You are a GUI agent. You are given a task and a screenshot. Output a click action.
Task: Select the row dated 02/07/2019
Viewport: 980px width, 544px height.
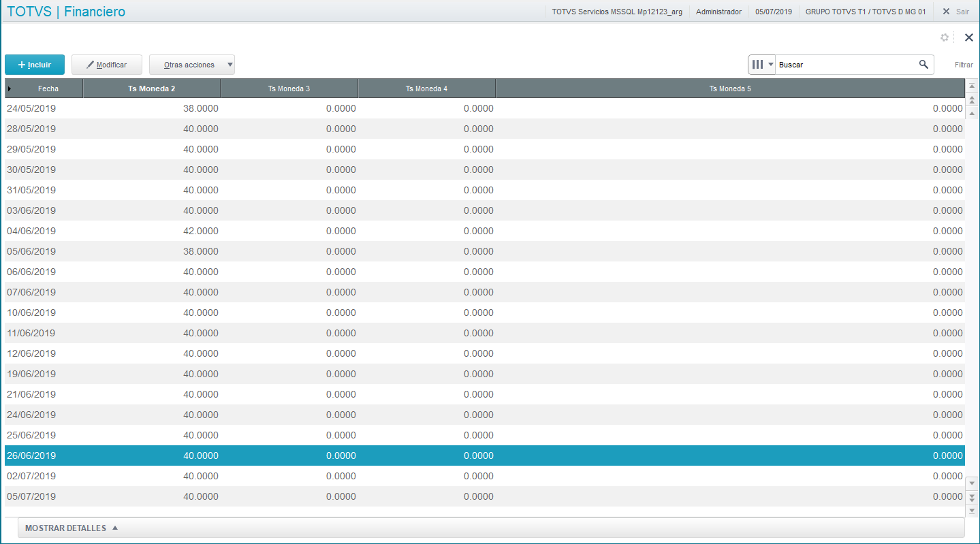coord(485,476)
